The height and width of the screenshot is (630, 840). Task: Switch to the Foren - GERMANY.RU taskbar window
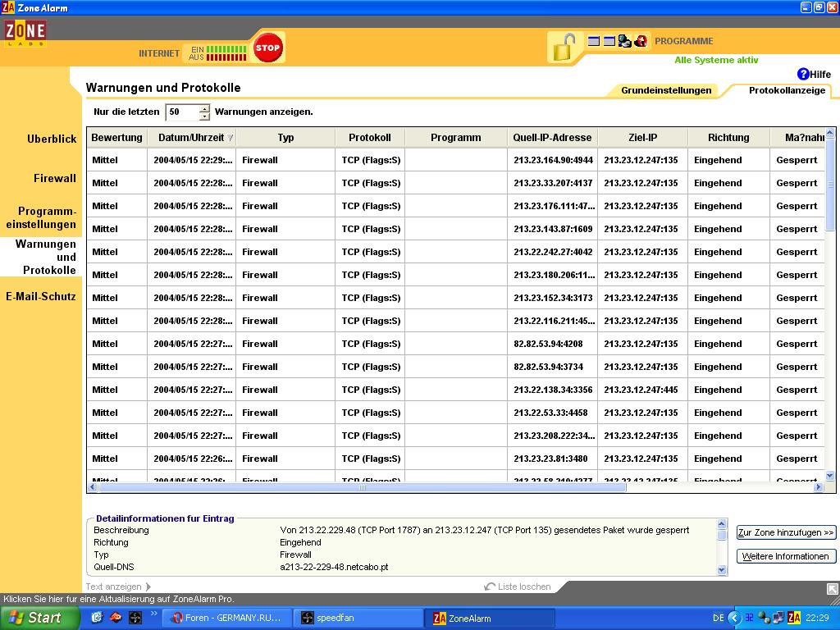(x=226, y=618)
